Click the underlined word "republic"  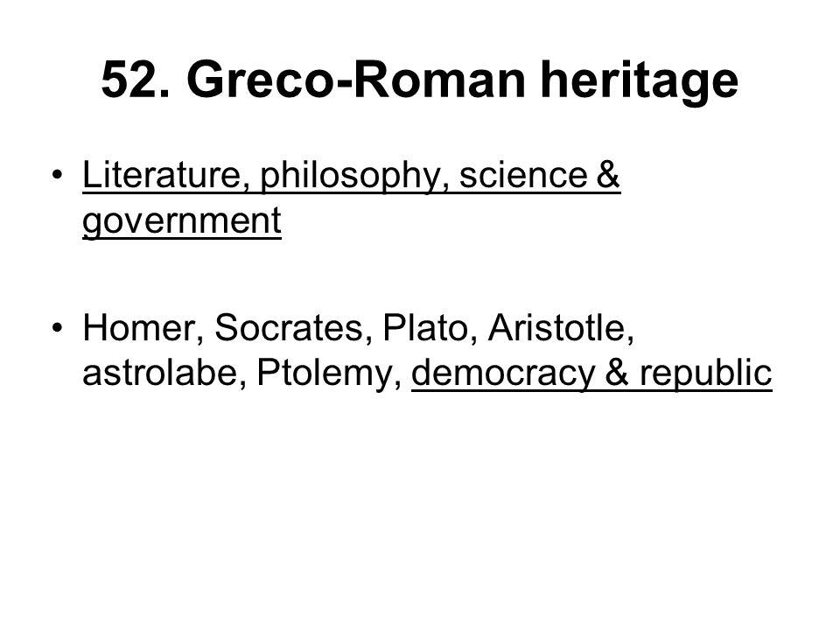tap(706, 374)
